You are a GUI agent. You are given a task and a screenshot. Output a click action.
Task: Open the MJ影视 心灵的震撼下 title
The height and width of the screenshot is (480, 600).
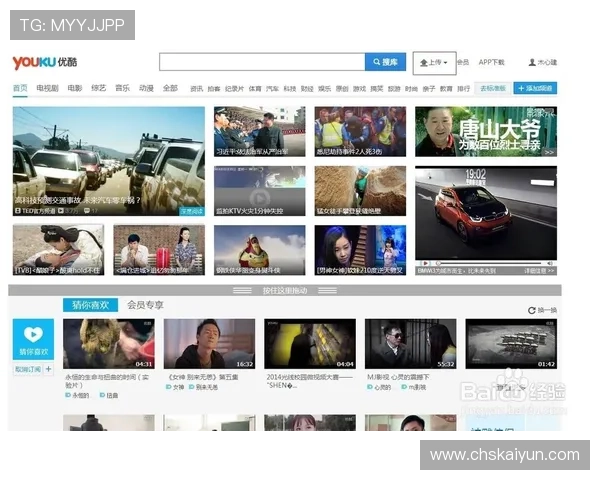tap(398, 377)
